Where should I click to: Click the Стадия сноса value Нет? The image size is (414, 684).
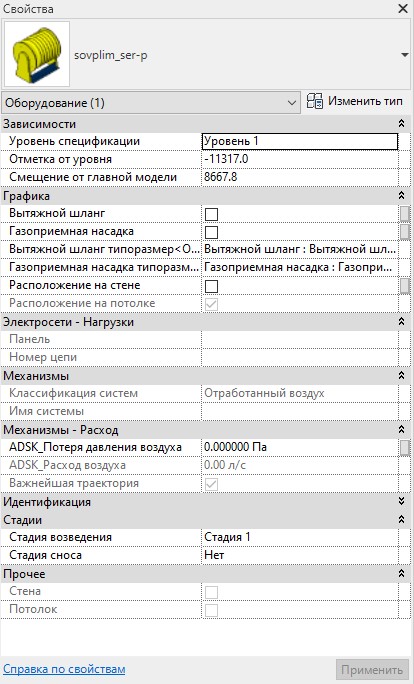click(300, 555)
